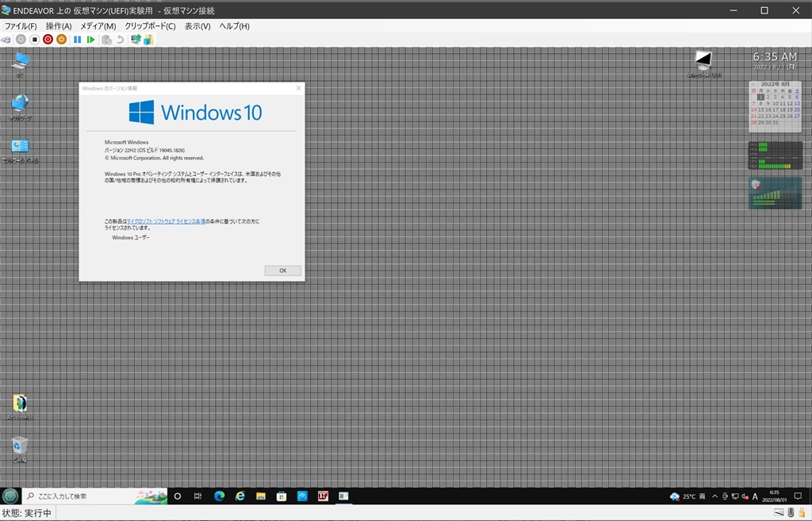Viewport: 812px width, 521px height.
Task: Select the PC desktop icon
Action: (x=20, y=65)
